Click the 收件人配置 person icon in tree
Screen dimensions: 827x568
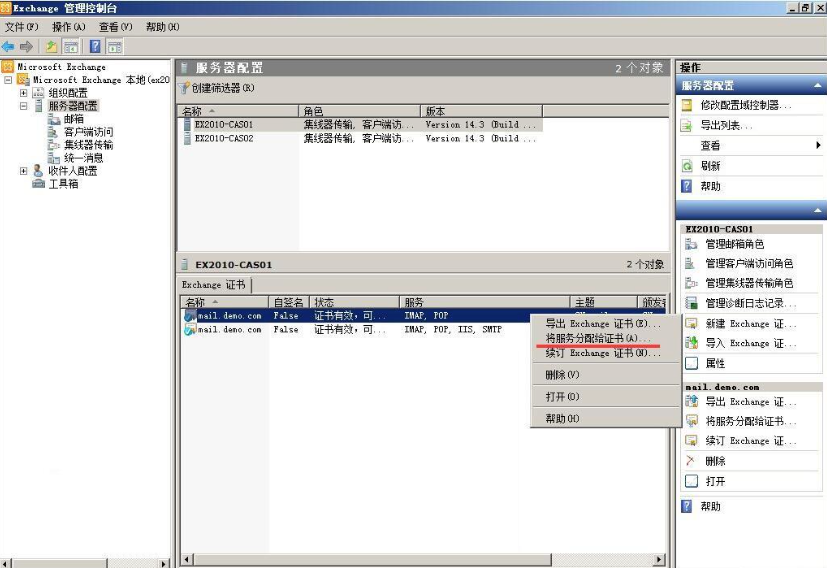(38, 170)
